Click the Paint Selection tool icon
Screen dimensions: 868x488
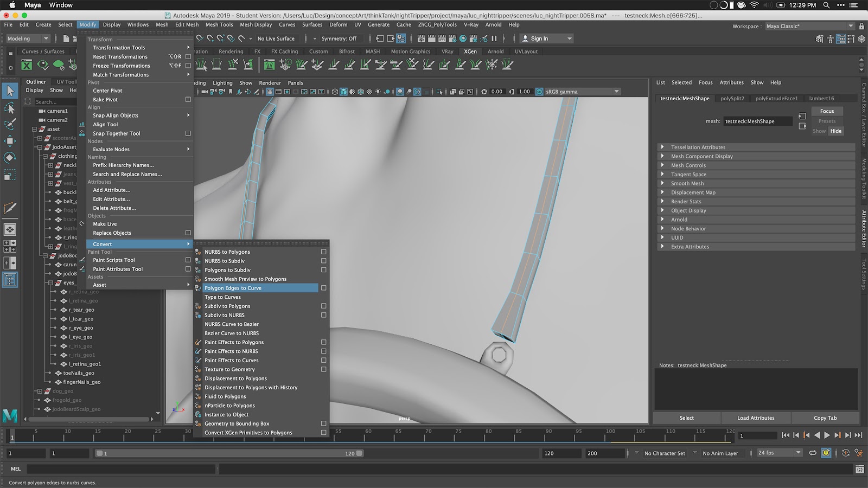point(10,124)
